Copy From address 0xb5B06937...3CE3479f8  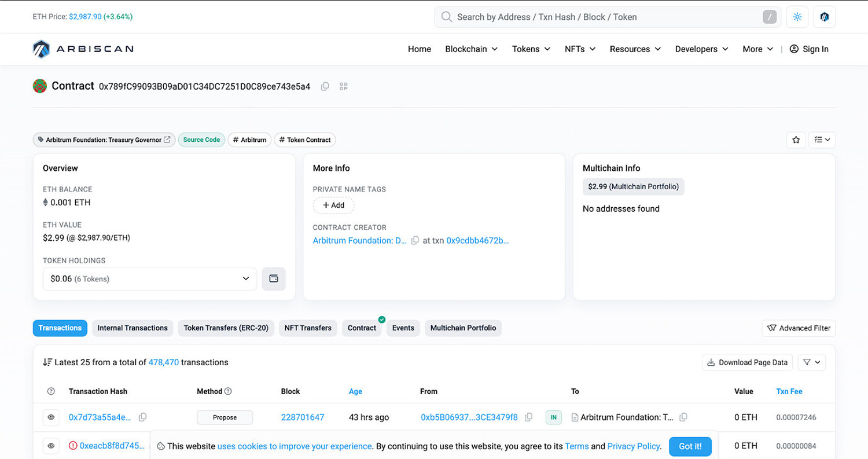(x=528, y=417)
